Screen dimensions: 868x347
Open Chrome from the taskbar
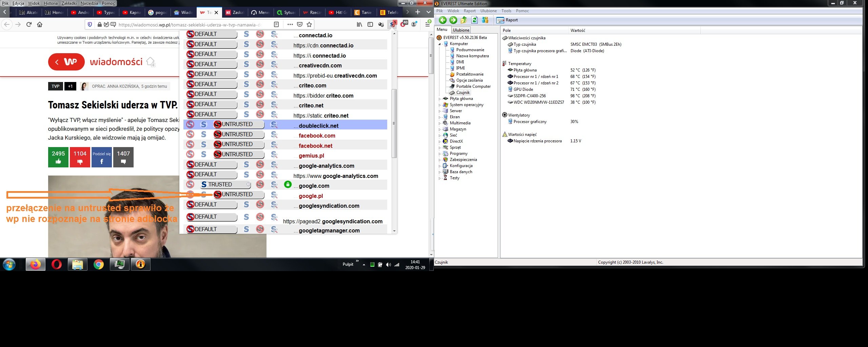click(x=99, y=264)
